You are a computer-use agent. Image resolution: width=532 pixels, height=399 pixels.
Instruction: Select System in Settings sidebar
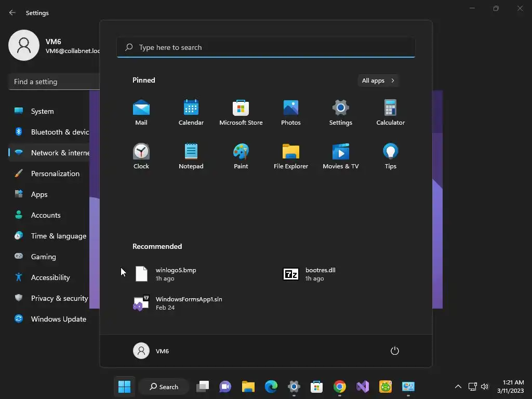pyautogui.click(x=49, y=111)
